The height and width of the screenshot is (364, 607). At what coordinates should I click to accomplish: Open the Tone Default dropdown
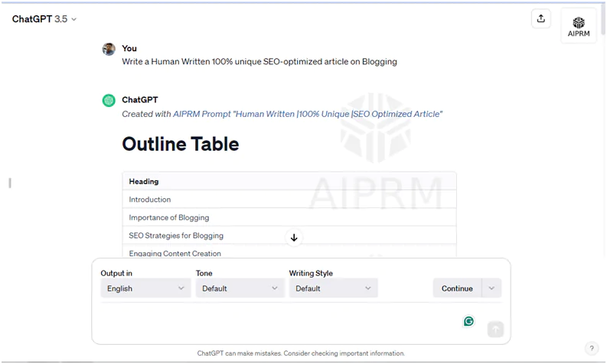point(240,288)
